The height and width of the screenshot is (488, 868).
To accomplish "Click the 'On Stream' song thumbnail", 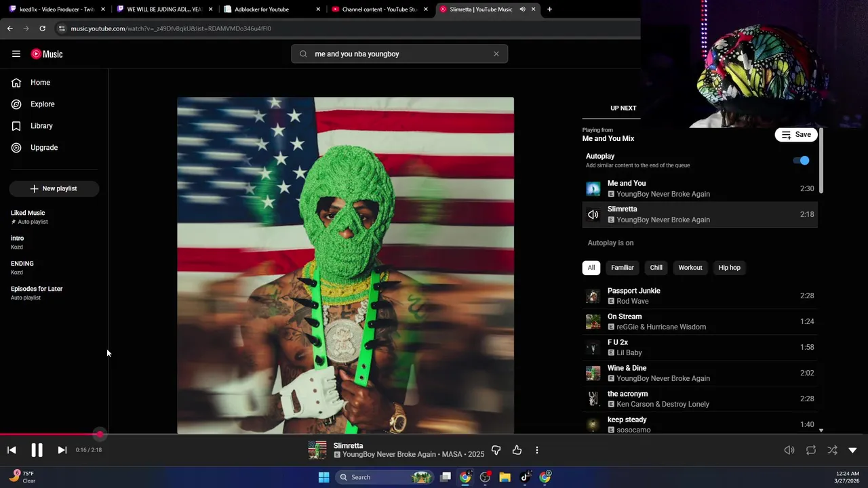I will [x=593, y=322].
